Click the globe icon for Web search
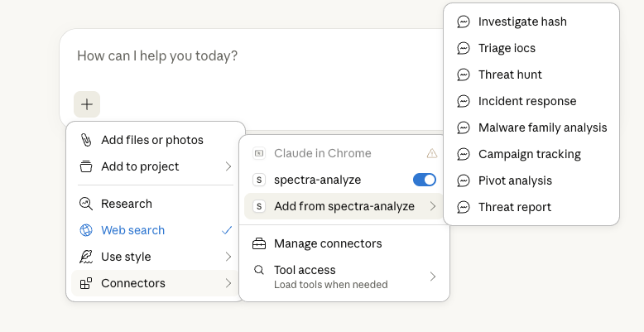 click(x=86, y=230)
